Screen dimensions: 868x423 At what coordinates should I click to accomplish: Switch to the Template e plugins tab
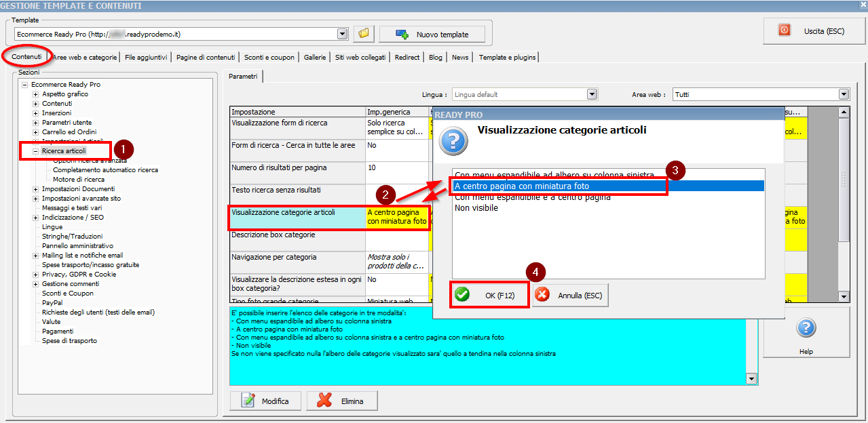pos(507,58)
